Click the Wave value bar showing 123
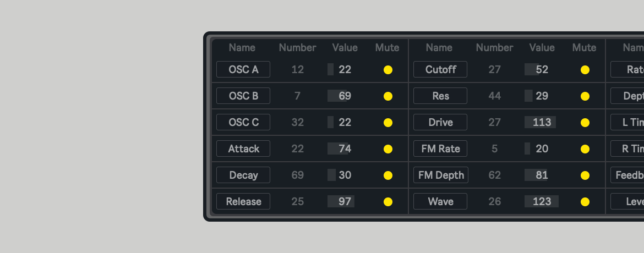This screenshot has width=644, height=253. [x=542, y=201]
